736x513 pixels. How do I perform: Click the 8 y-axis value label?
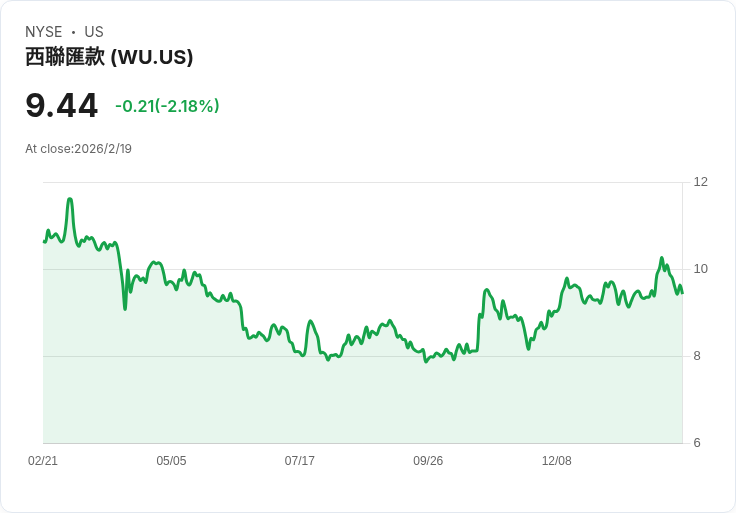[697, 356]
